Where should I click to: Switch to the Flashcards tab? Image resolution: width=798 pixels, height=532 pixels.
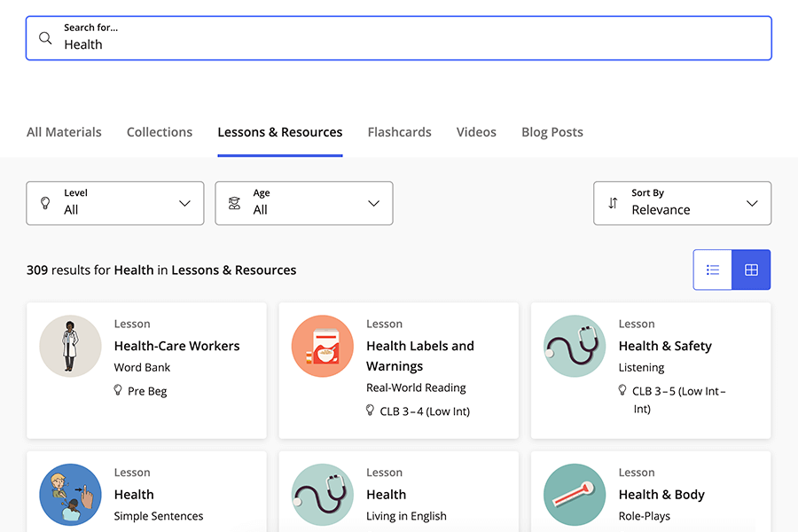point(399,131)
